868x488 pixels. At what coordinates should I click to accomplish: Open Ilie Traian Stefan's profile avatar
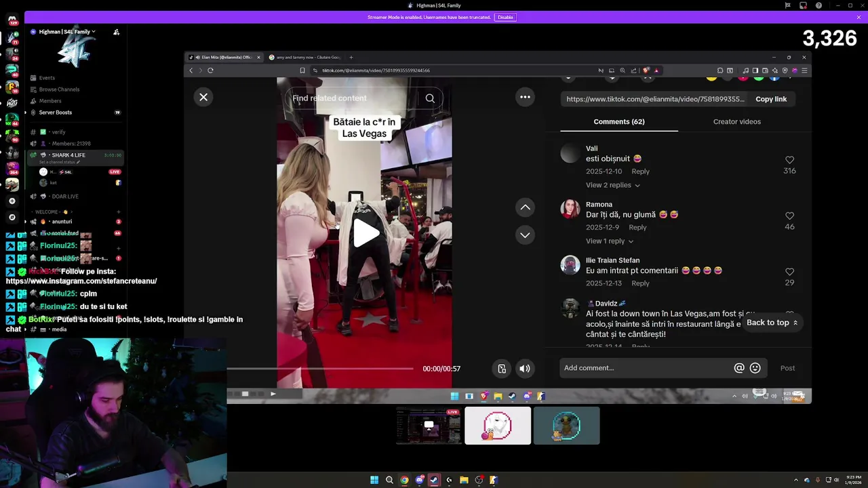click(570, 264)
